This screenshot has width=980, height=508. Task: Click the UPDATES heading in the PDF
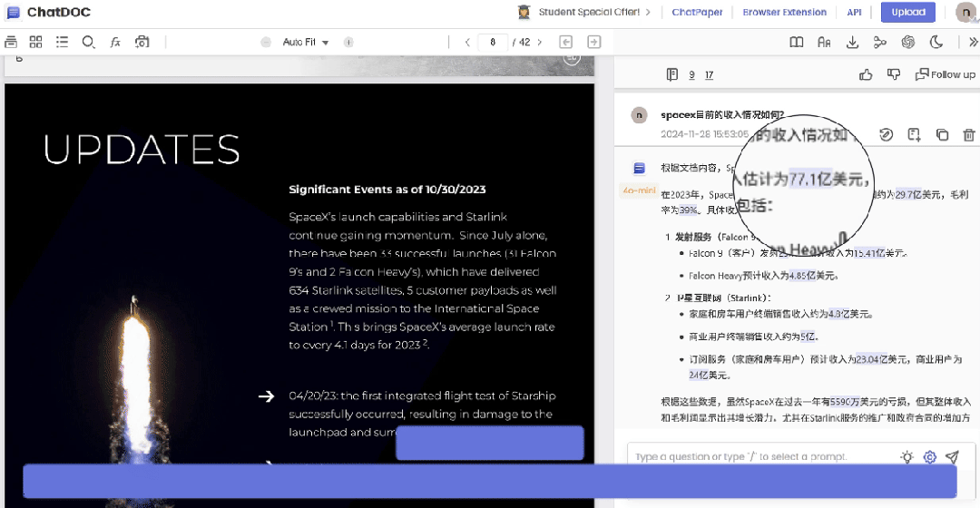(142, 149)
